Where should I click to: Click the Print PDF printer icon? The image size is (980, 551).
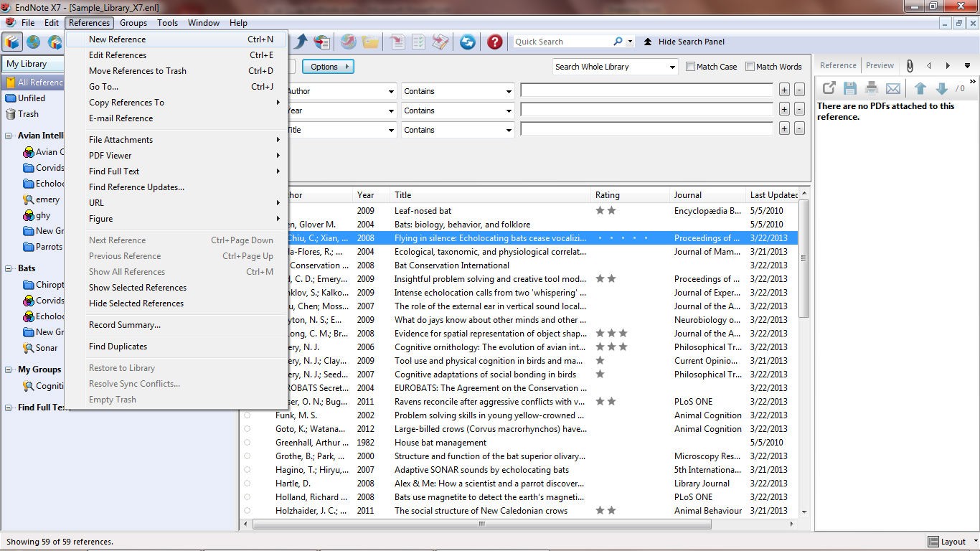point(872,88)
